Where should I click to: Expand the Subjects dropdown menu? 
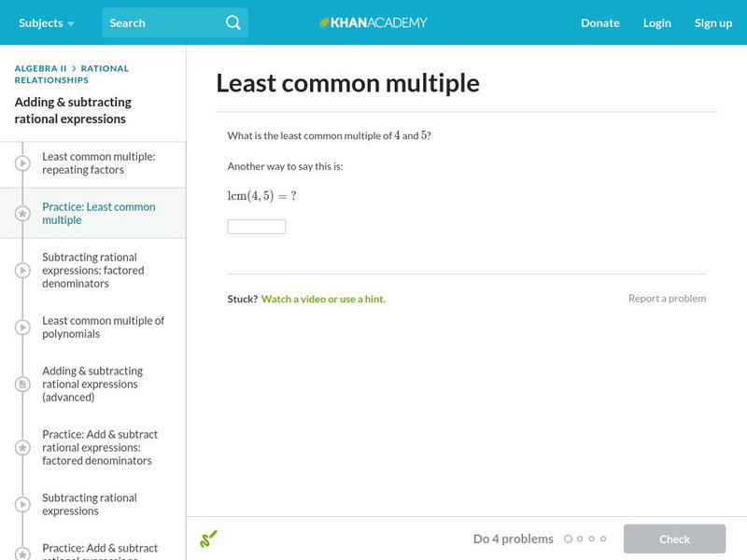tap(46, 22)
